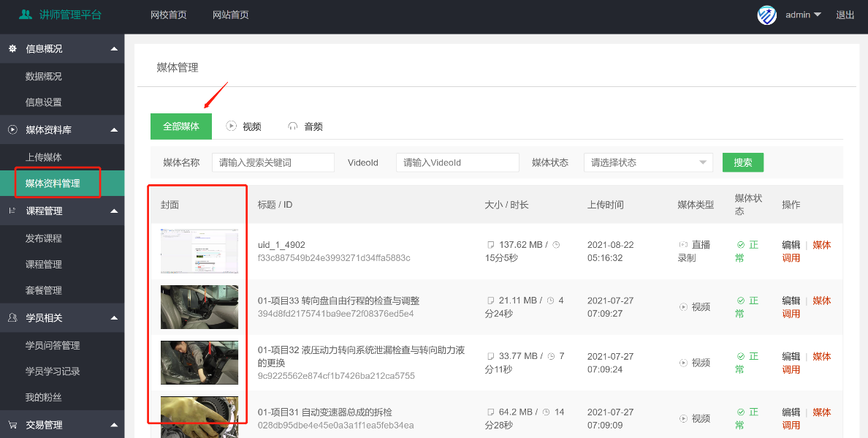Open the 项目32 液压动力 cover thumbnail
The image size is (868, 438).
click(199, 363)
